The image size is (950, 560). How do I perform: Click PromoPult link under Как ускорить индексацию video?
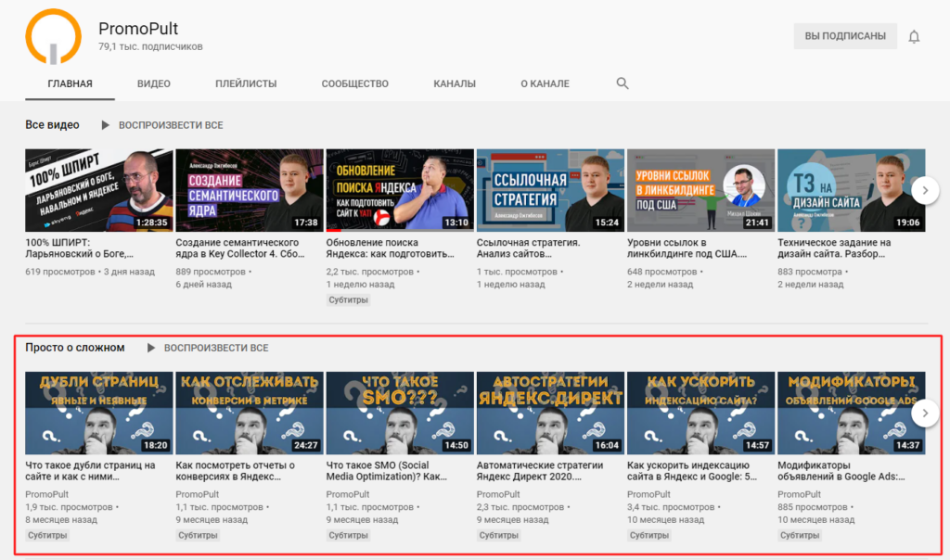point(648,494)
